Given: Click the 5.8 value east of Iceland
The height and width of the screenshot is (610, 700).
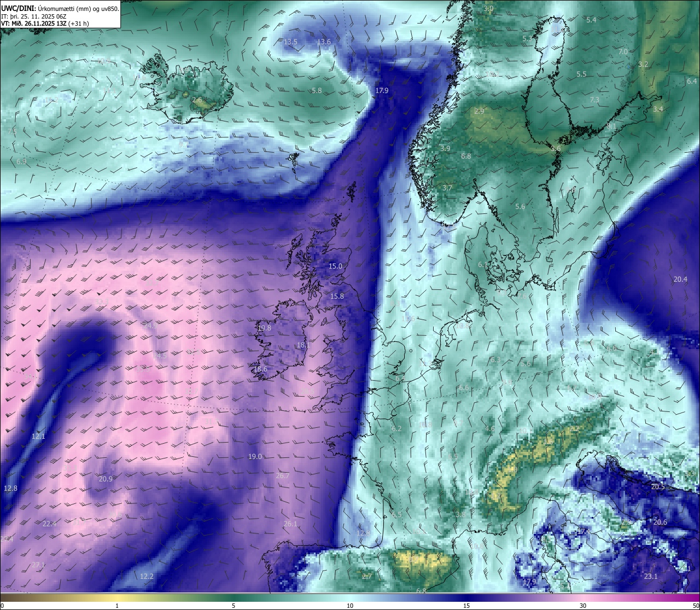Looking at the screenshot, I should coord(317,90).
